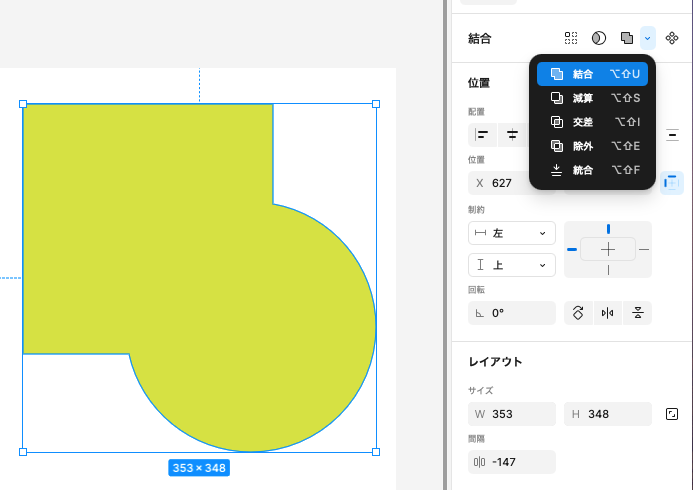Toggle the left constraint bar in the widget
This screenshot has height=490, width=693.
[572, 249]
